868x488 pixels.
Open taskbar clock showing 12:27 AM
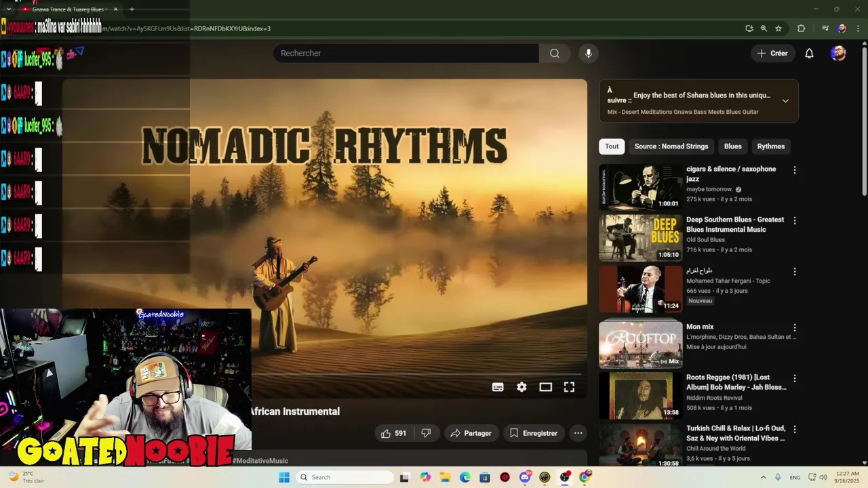[848, 477]
